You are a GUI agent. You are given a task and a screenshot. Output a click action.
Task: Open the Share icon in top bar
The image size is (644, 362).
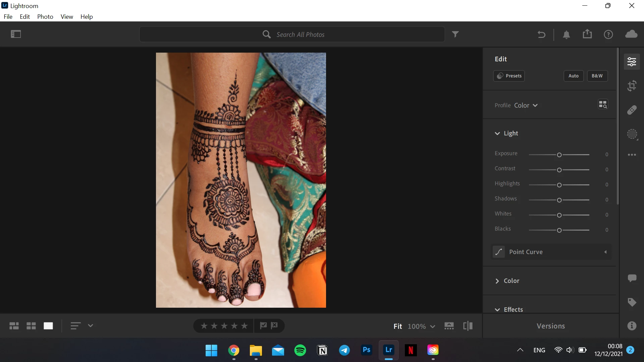coord(587,34)
